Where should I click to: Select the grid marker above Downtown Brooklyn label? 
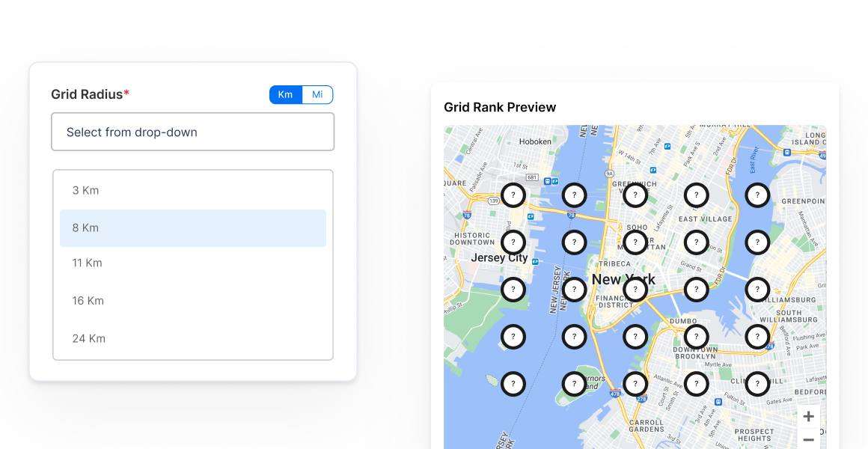(697, 336)
